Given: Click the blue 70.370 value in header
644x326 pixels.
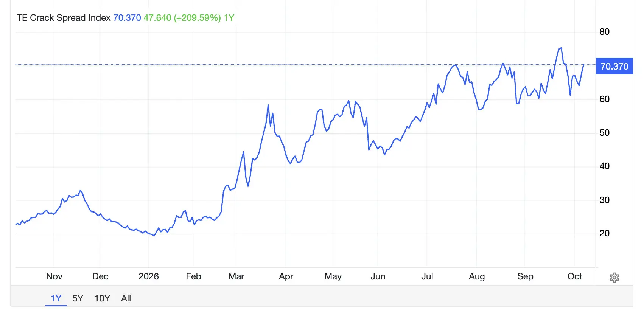Looking at the screenshot, I should (127, 18).
